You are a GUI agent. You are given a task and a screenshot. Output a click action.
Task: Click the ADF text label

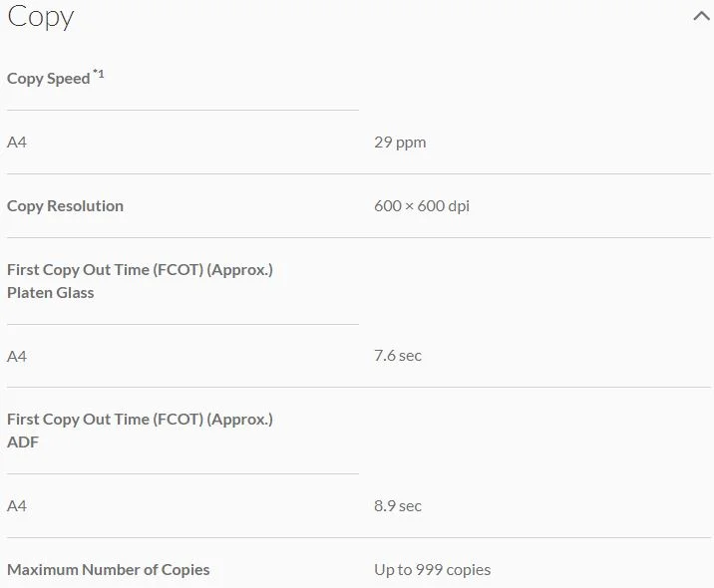coord(23,441)
